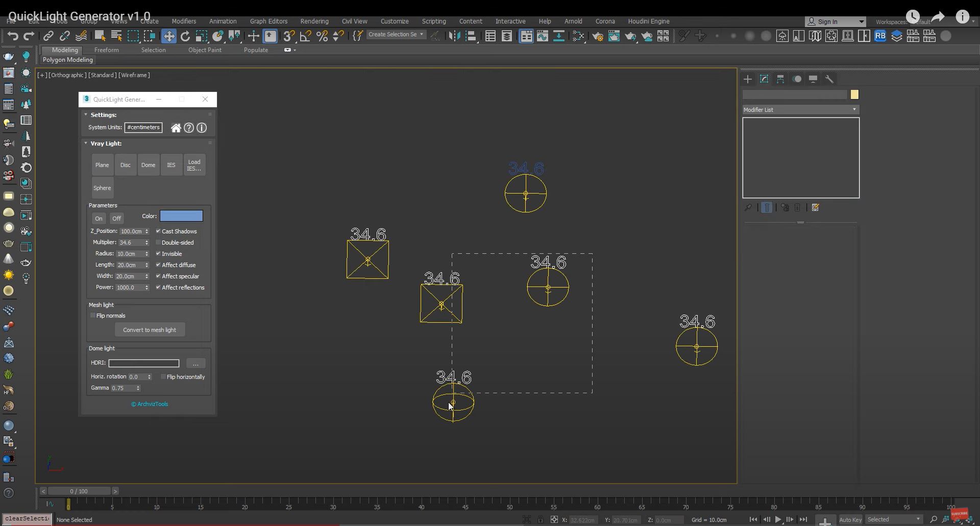Collapse the Vray Light rollout
Screen dimensions: 980x526
(x=85, y=144)
